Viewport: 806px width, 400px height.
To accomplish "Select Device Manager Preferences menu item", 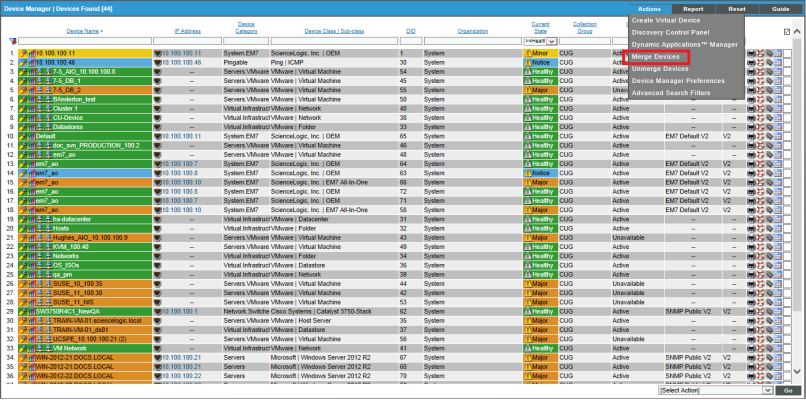I will tap(678, 81).
